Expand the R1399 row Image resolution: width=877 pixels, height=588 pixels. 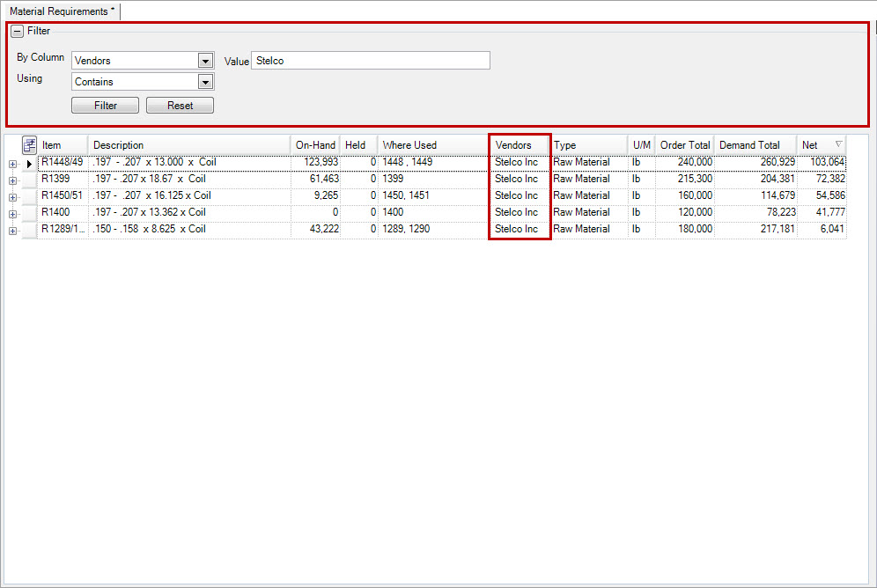click(12, 180)
